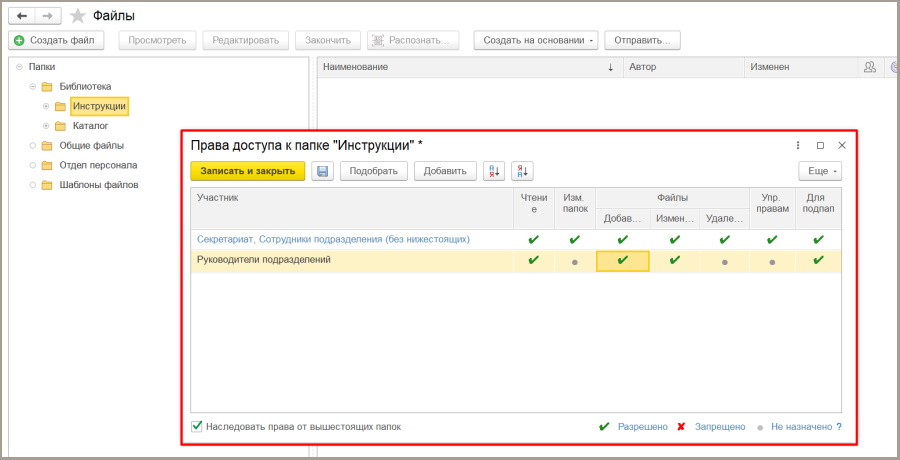Click the Инструкции folder icon
Screen dimensions: 900x460
[60, 106]
